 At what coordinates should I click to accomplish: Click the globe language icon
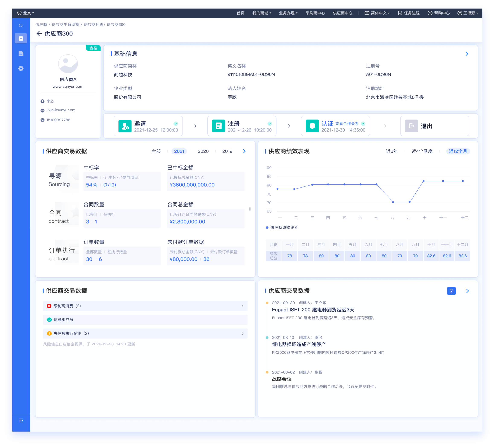click(x=367, y=13)
